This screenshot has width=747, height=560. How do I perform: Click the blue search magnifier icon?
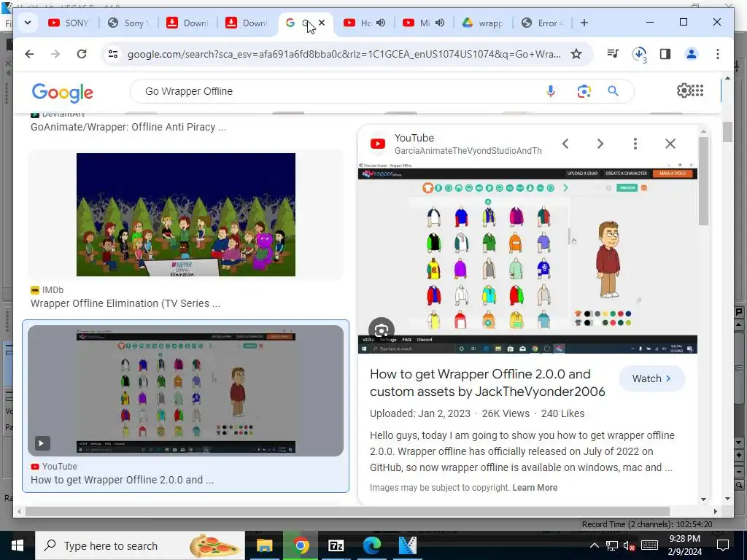(x=613, y=91)
